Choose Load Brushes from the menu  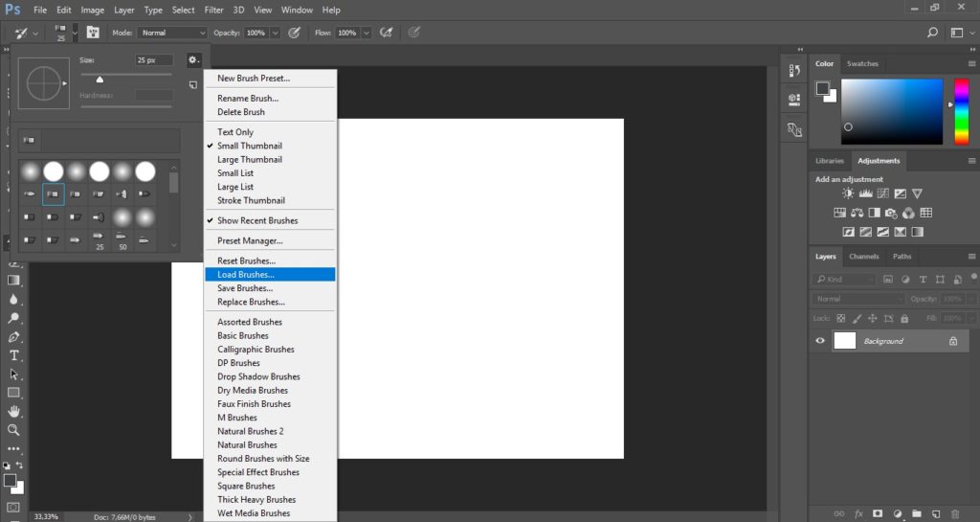tap(246, 275)
